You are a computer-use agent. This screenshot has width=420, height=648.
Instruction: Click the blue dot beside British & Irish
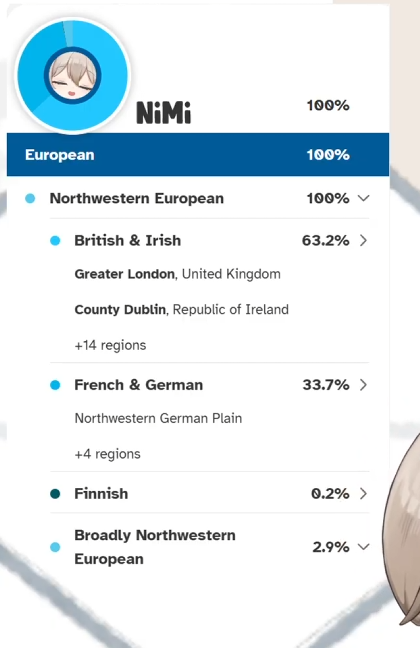point(55,241)
